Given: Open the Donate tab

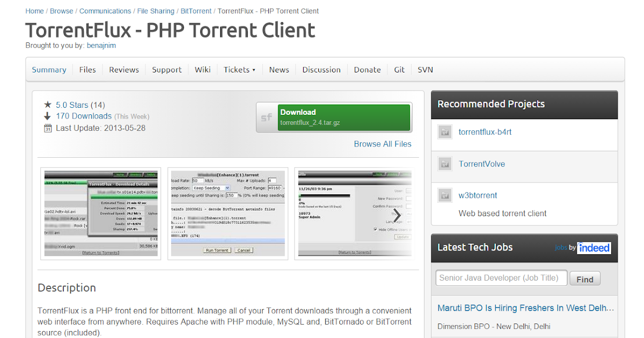Looking at the screenshot, I should tap(367, 70).
